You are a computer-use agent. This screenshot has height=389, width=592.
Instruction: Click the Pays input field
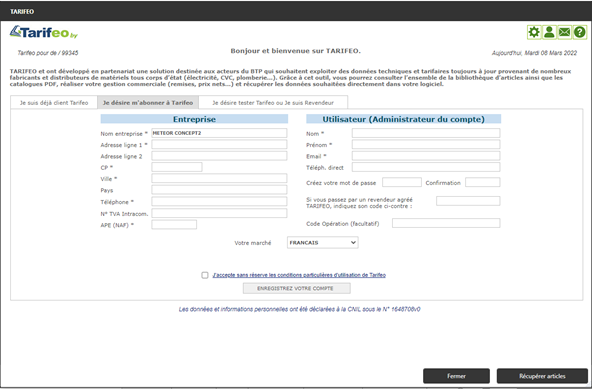pyautogui.click(x=219, y=190)
